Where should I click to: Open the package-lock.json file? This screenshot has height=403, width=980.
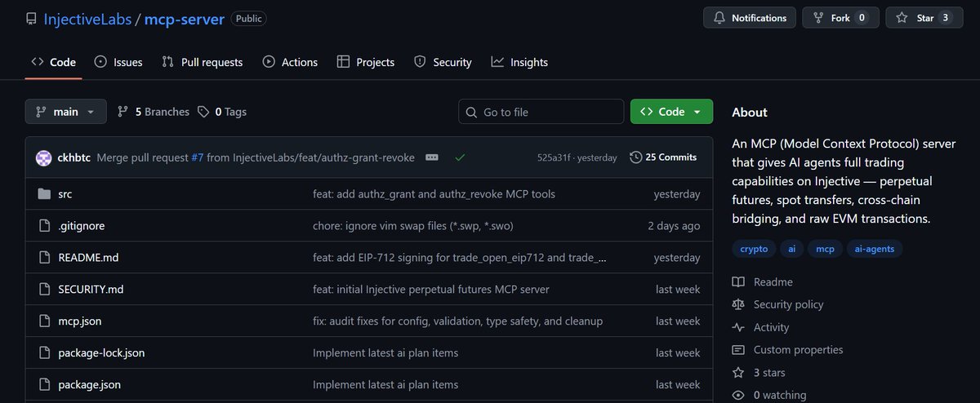click(x=101, y=353)
